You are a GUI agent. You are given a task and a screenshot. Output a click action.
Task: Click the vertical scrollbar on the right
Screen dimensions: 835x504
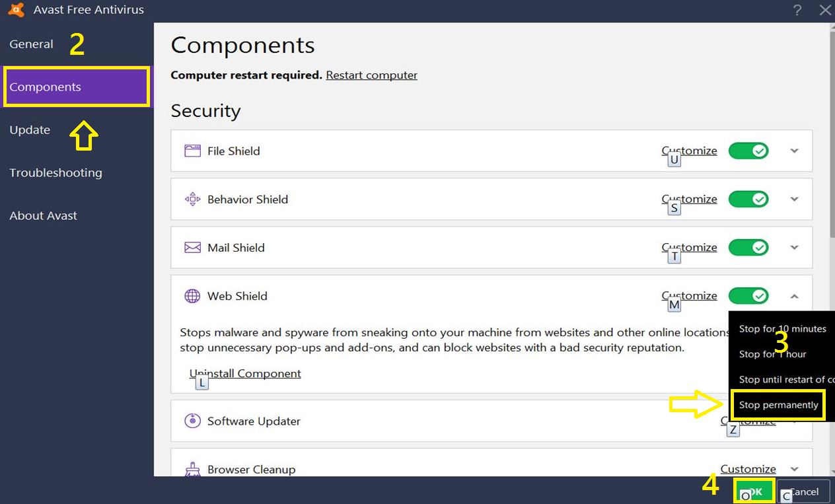pos(831,132)
